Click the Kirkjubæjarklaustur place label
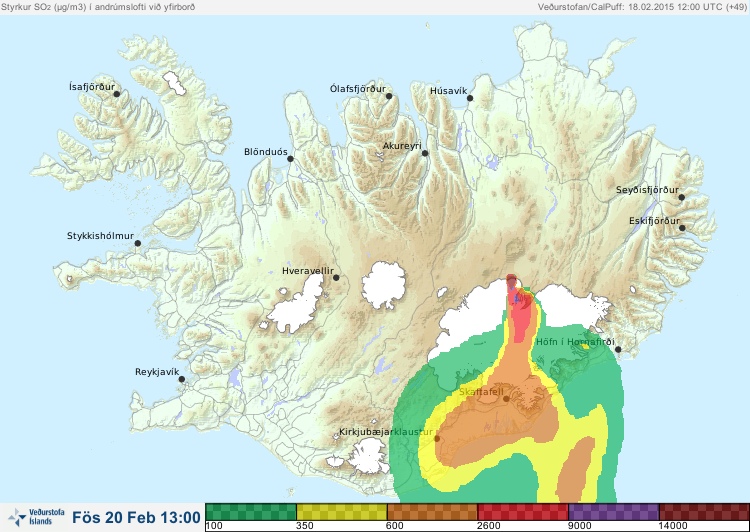750x532 pixels. coord(386,432)
